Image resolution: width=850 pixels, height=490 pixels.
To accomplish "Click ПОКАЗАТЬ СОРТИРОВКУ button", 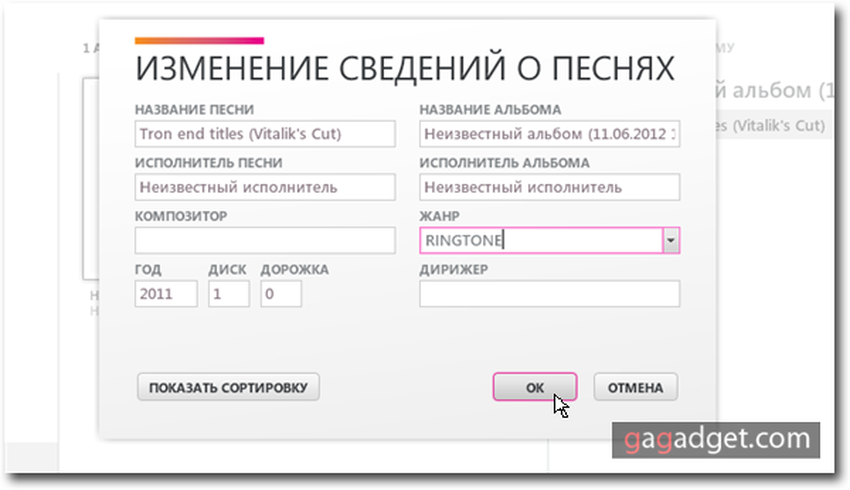I will click(228, 387).
